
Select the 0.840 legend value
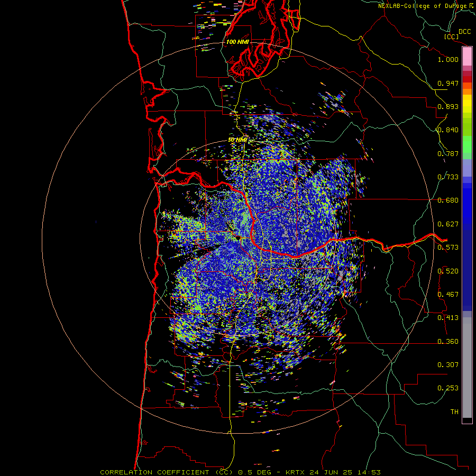tap(448, 130)
